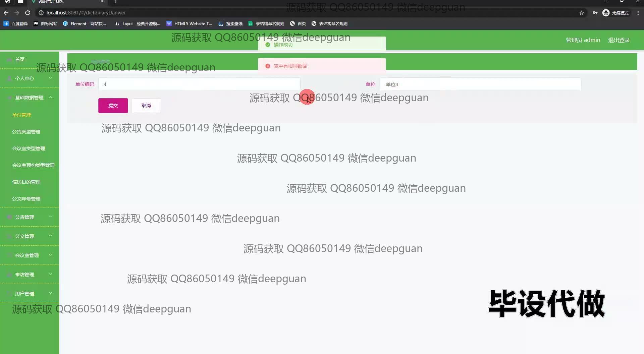Screen dimensions: 644x354
Task: Close the current browser tab
Action: [102, 2]
